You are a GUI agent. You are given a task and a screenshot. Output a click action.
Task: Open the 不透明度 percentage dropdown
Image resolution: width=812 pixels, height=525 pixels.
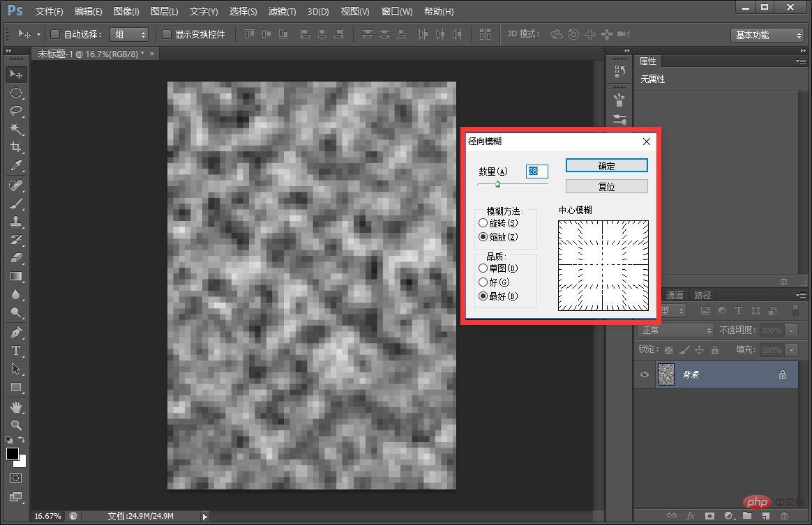click(x=792, y=330)
